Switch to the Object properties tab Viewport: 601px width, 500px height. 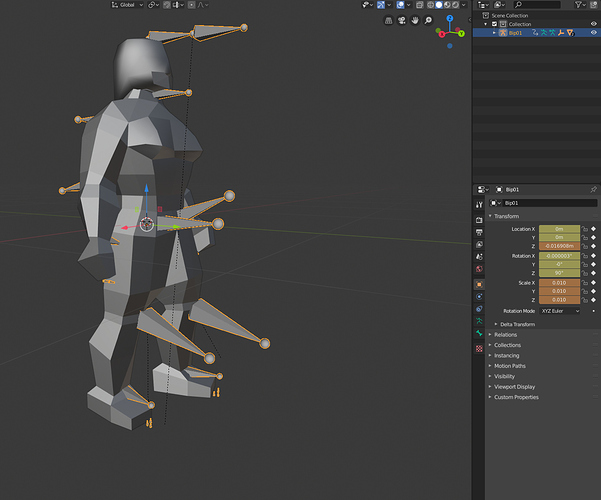pyautogui.click(x=479, y=283)
